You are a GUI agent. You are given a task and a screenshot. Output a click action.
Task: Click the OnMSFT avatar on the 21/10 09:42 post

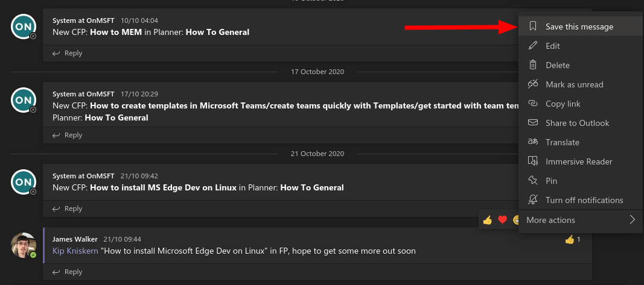(24, 182)
